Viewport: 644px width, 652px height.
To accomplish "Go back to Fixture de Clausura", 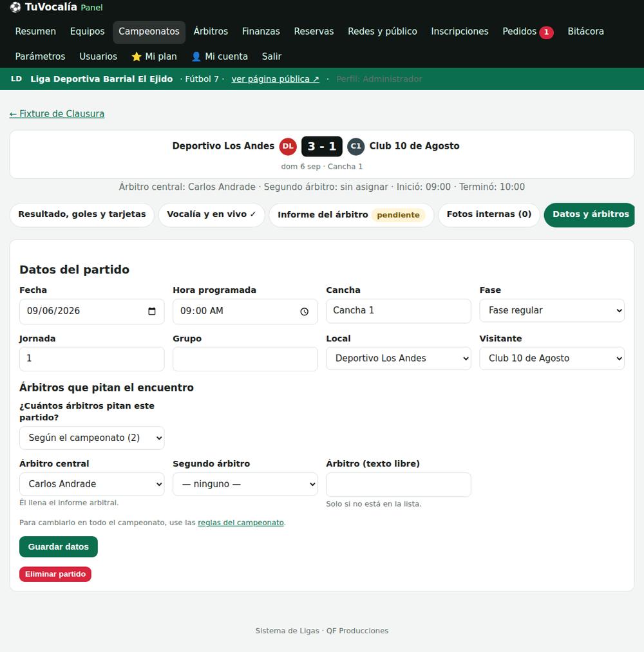I will (x=57, y=114).
